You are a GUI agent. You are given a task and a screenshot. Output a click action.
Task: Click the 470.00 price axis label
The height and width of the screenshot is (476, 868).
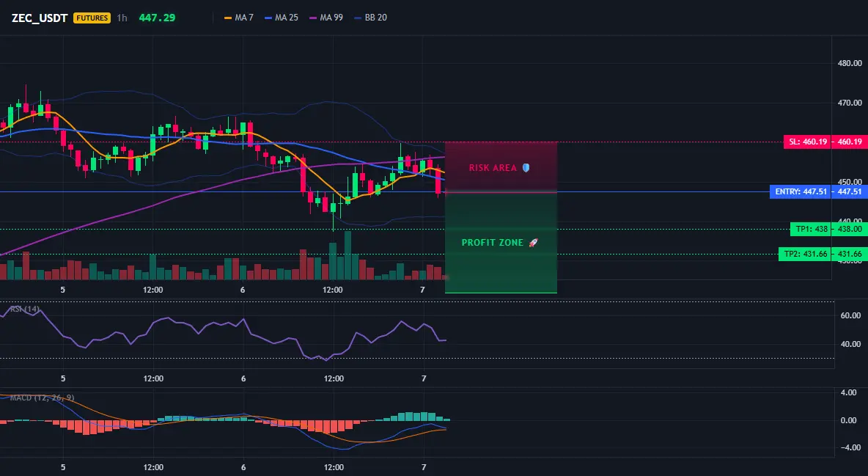pyautogui.click(x=850, y=103)
